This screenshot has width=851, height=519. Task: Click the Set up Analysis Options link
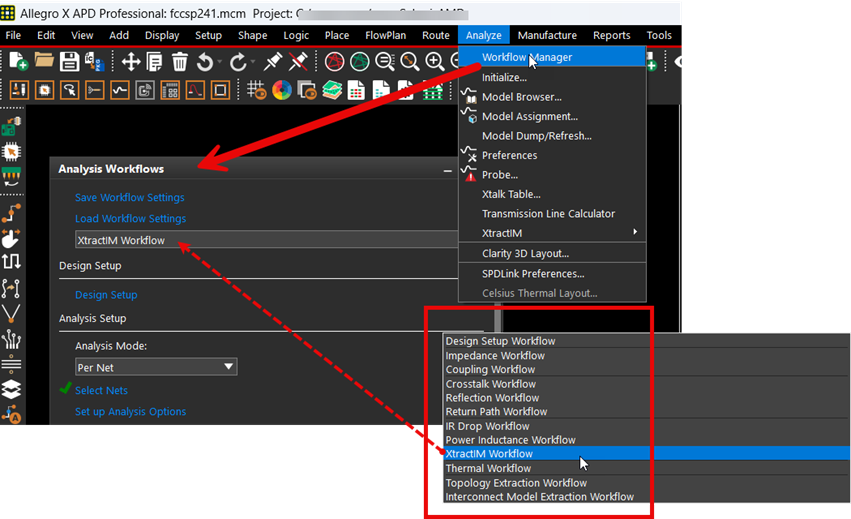[x=130, y=412]
